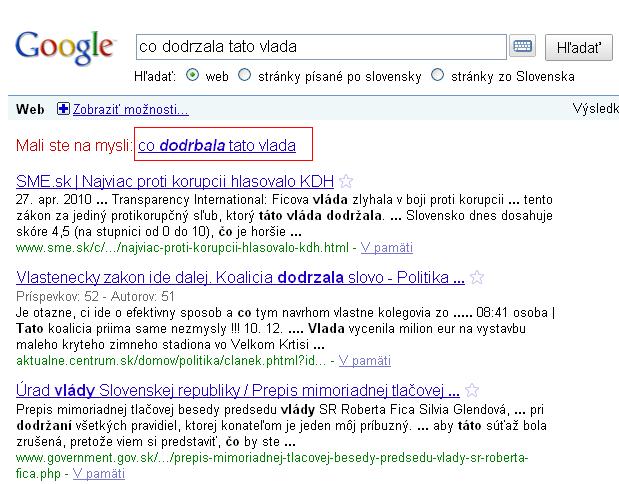Click the www.sme.sk green URL text

(x=182, y=248)
